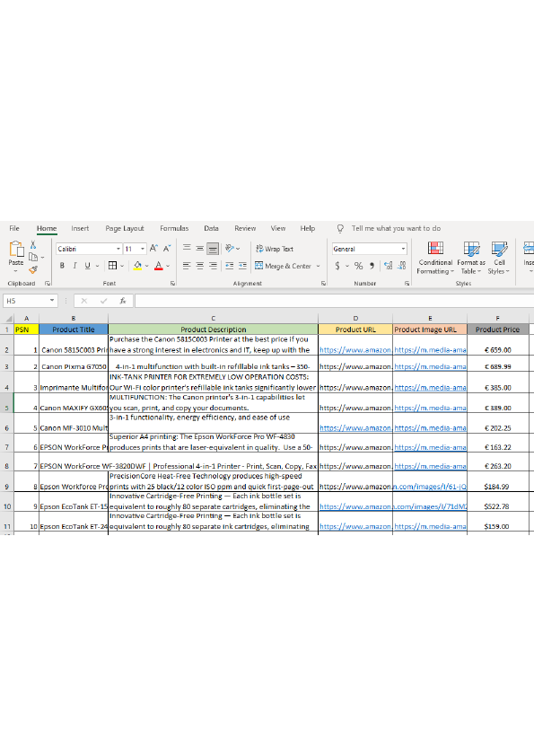Open the Name Box dropdown arrow
The height and width of the screenshot is (756, 534).
tap(52, 301)
